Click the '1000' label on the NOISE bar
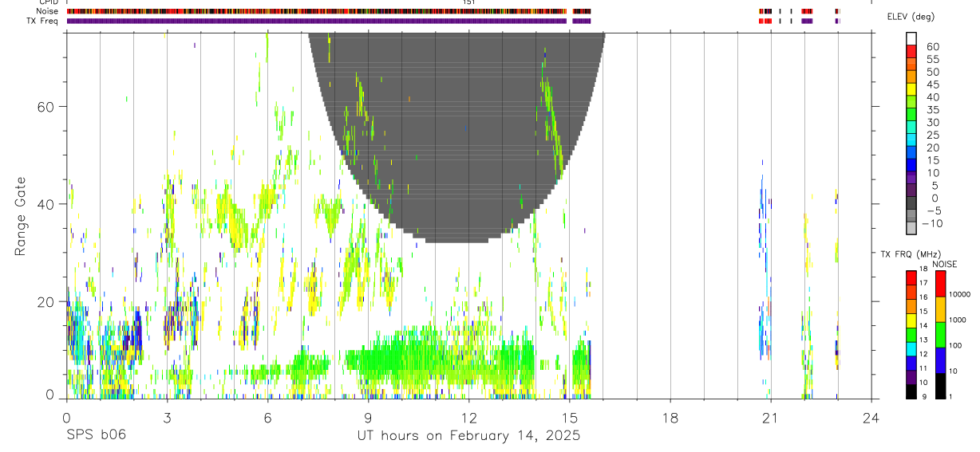This screenshot has width=980, height=452. click(x=958, y=320)
